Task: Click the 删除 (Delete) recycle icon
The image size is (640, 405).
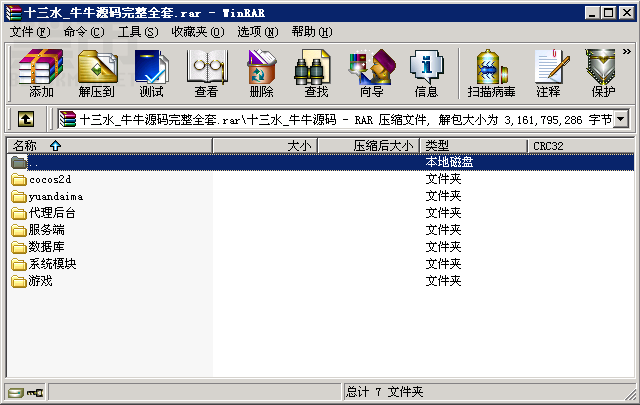Action: [x=262, y=73]
